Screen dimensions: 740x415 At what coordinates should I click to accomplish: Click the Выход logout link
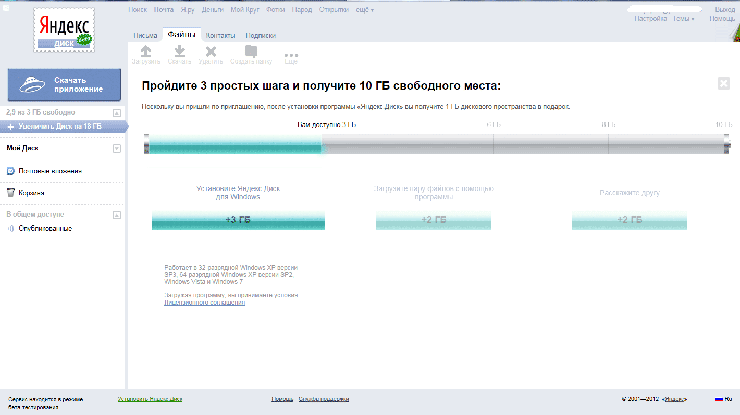click(724, 9)
